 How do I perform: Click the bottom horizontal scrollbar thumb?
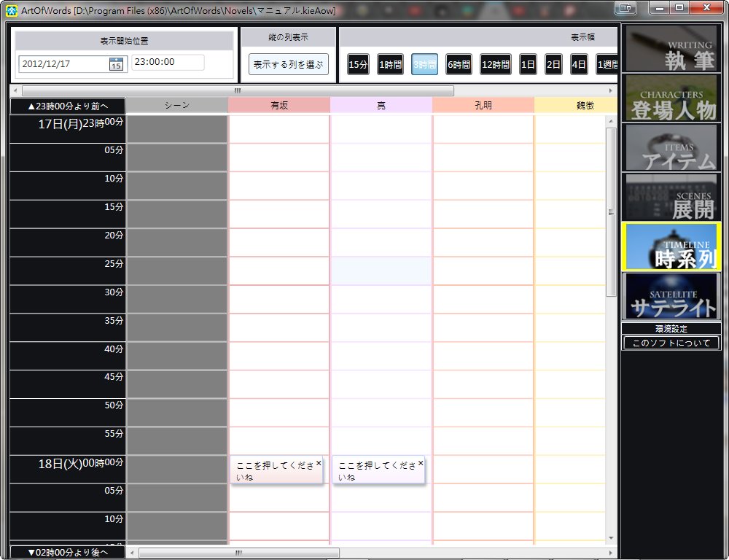239,553
